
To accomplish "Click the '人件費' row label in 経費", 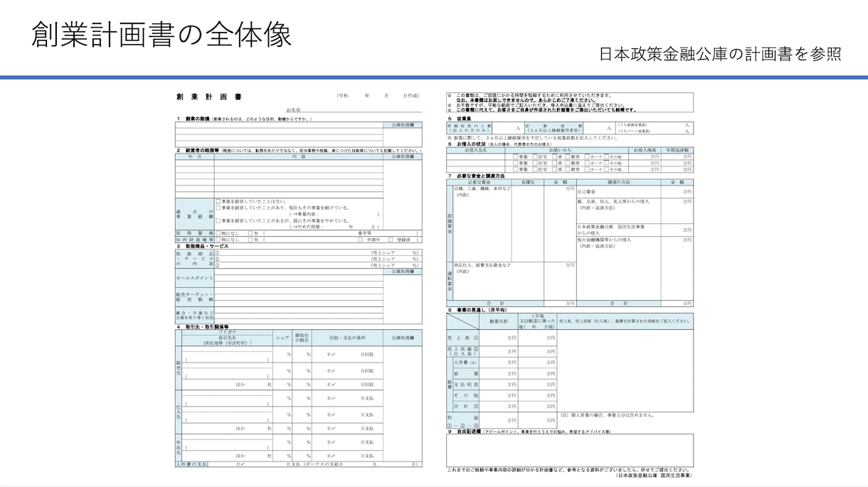I will tap(466, 363).
